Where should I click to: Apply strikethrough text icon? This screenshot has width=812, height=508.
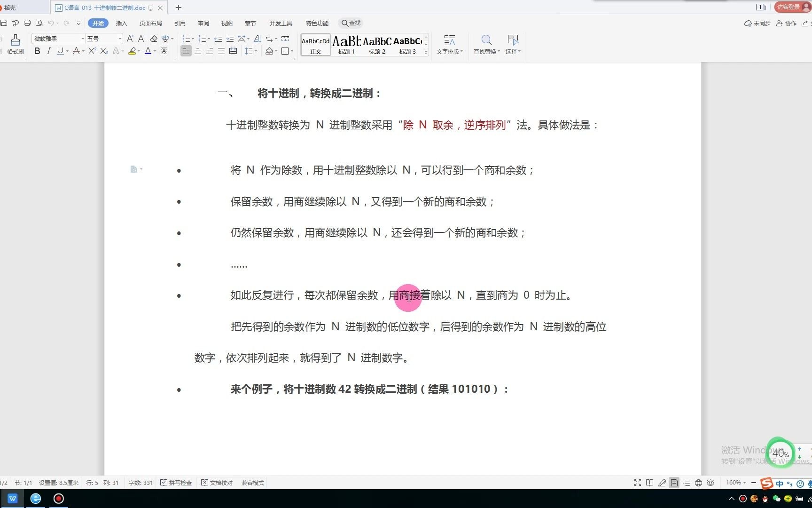[76, 51]
